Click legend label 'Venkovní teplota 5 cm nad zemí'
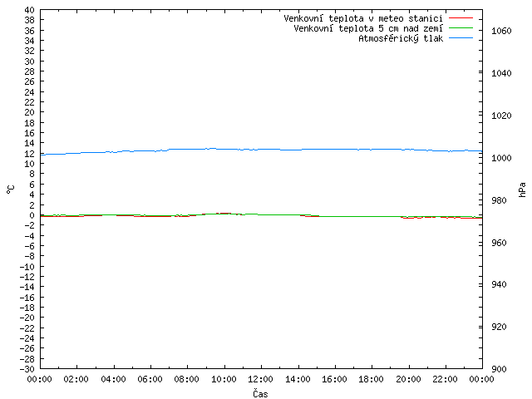 point(368,28)
